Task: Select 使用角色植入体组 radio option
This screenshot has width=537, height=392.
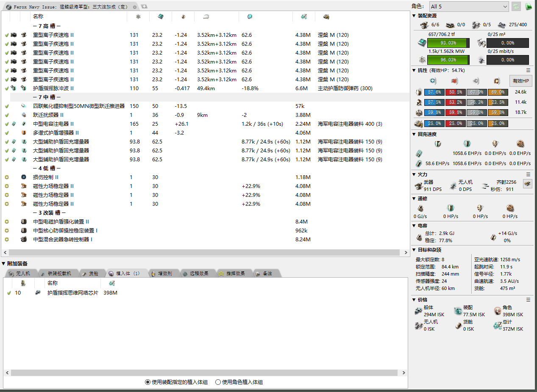Action: [x=218, y=382]
